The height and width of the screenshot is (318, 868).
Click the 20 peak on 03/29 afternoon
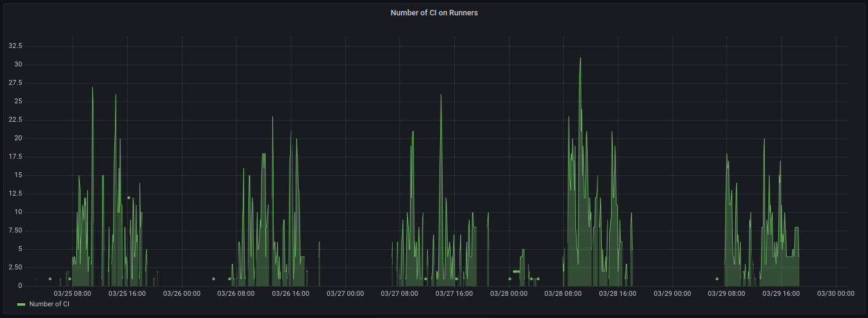coord(764,139)
